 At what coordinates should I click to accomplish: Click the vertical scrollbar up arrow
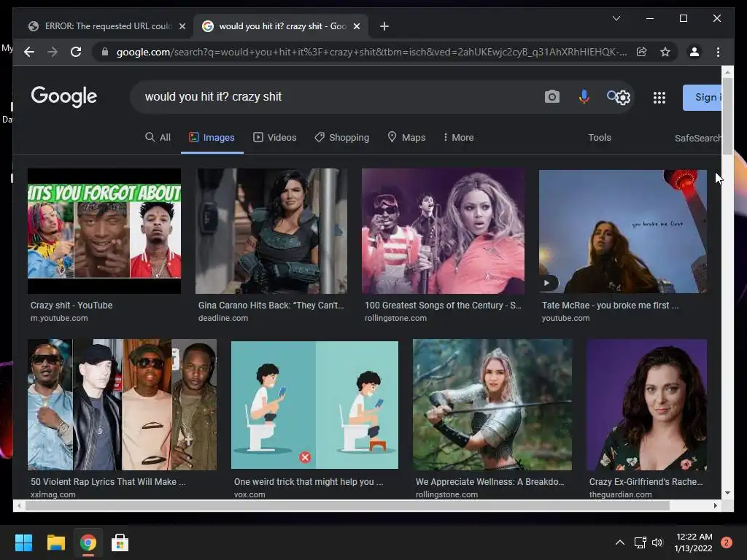727,72
